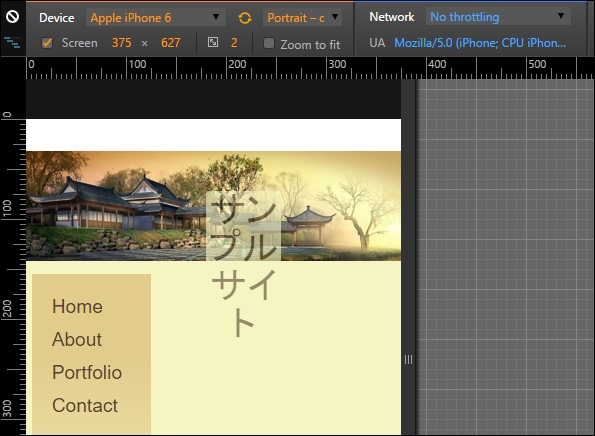
Task: Click the temple header banner image
Action: [x=213, y=206]
